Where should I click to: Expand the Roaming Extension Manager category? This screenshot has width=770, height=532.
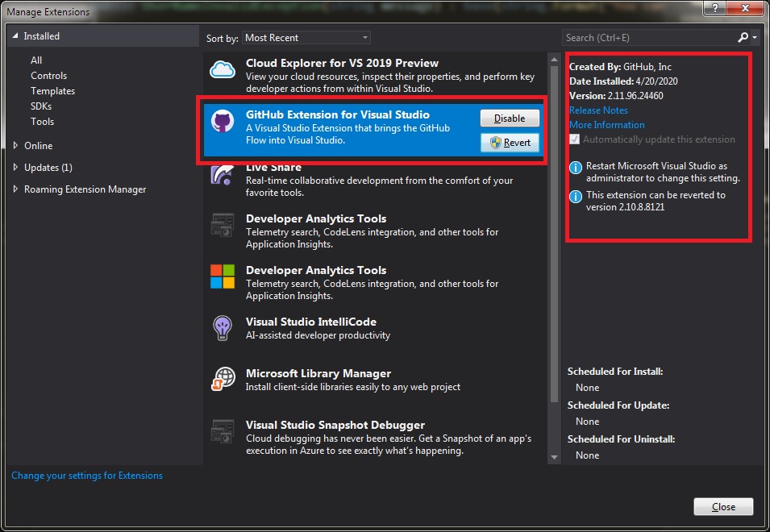[15, 189]
